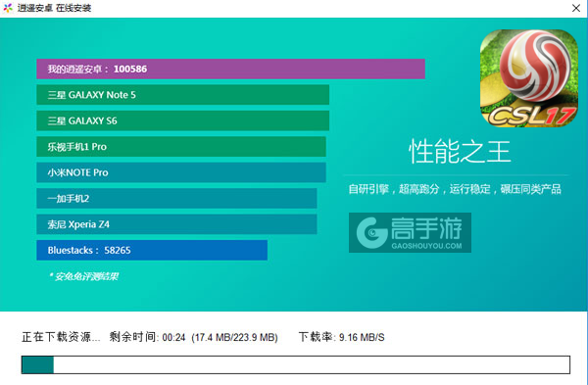Screen dimensions: 588x385
Task: Select the 三星 GALAXY S6 bar
Action: tap(182, 120)
